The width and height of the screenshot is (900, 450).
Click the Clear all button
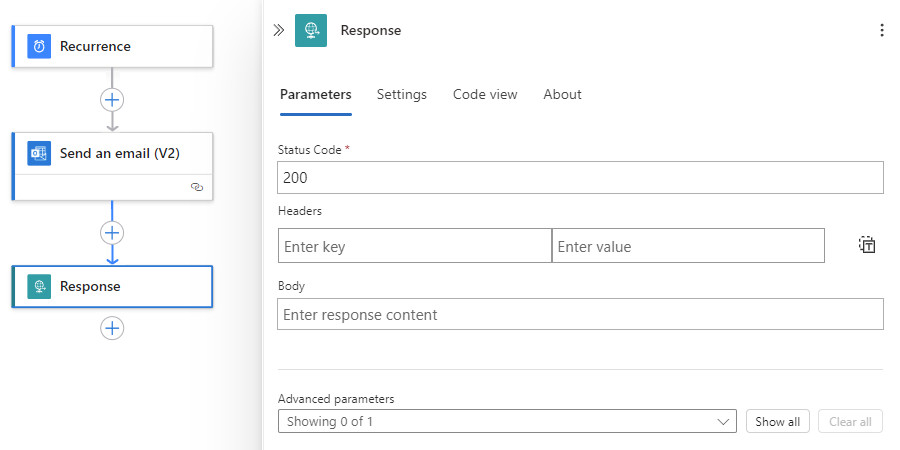coord(850,421)
